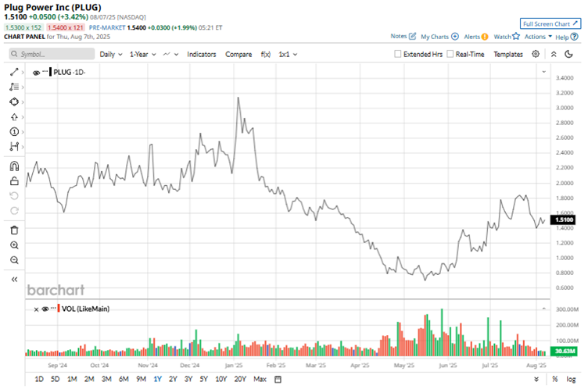Select the 1D time range
588x389 pixels.
click(39, 380)
